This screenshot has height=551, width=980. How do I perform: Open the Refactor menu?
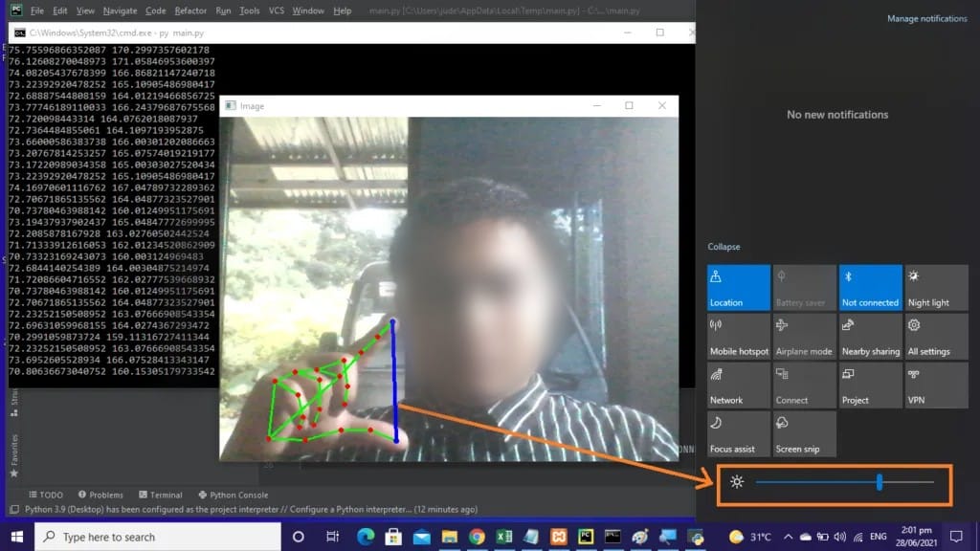pyautogui.click(x=190, y=11)
